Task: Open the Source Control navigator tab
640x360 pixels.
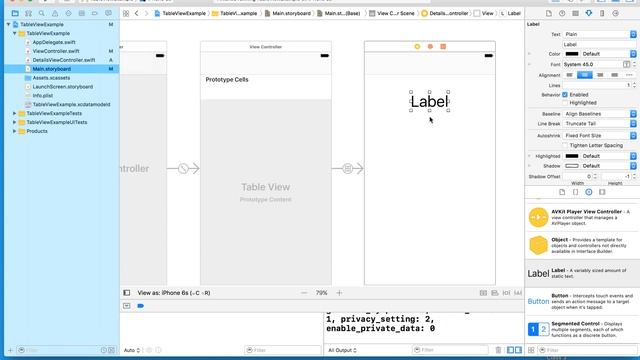Action: (28, 13)
